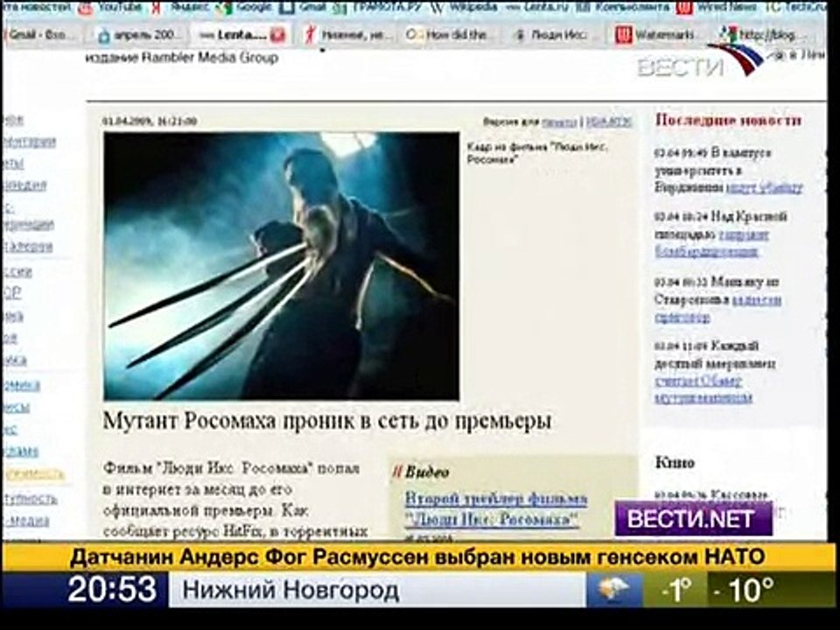The image size is (840, 630).
Task: Open the Второй трейлер фильма video link
Action: pyautogui.click(x=495, y=509)
